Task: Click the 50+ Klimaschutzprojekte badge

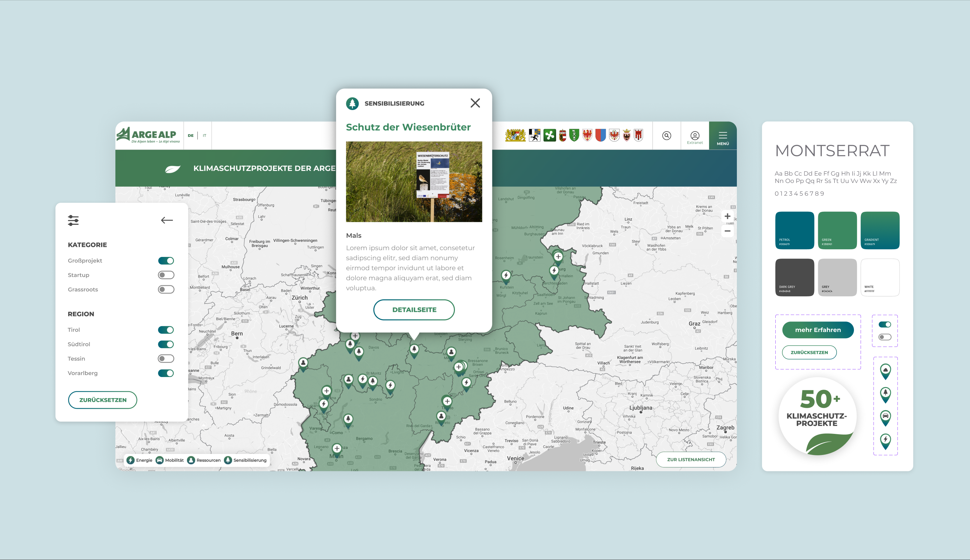Action: click(817, 416)
